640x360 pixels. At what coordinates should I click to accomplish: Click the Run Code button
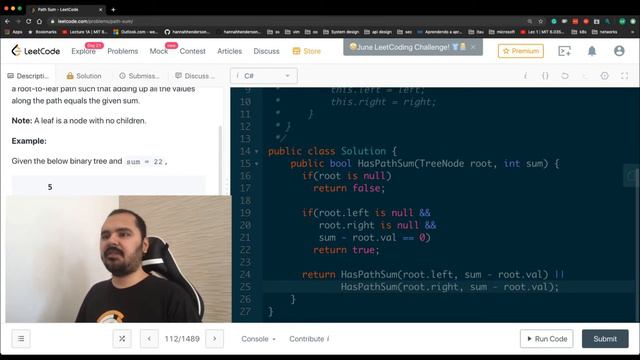point(547,339)
